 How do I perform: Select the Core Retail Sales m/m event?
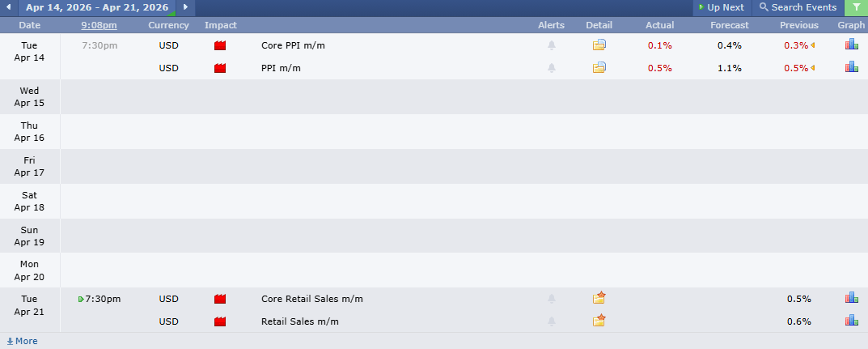tap(312, 299)
